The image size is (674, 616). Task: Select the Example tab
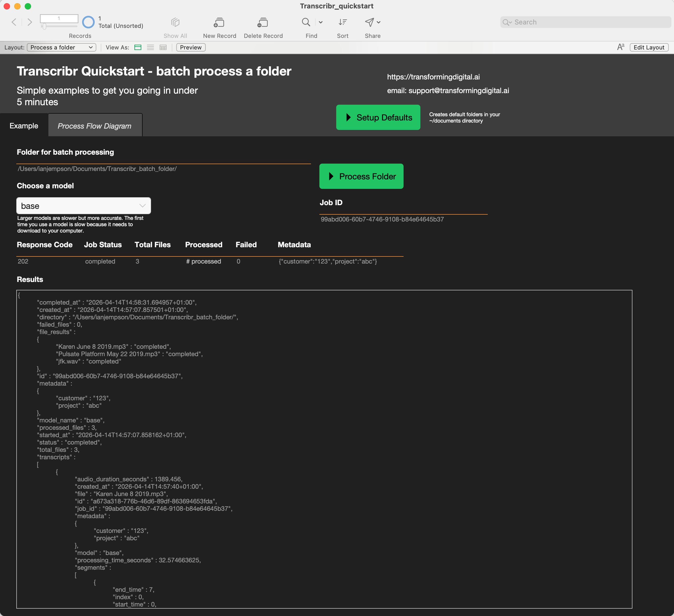pyautogui.click(x=24, y=126)
